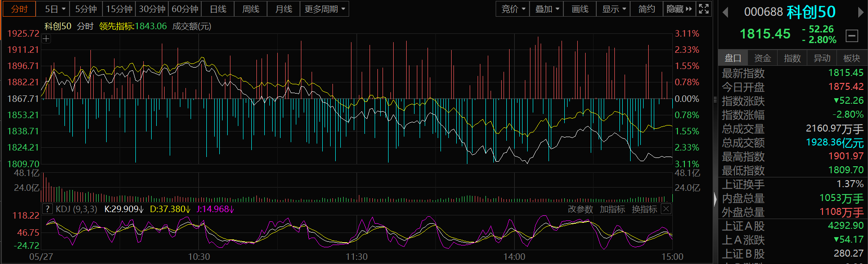Go to the next stock with right arrow

(x=861, y=13)
